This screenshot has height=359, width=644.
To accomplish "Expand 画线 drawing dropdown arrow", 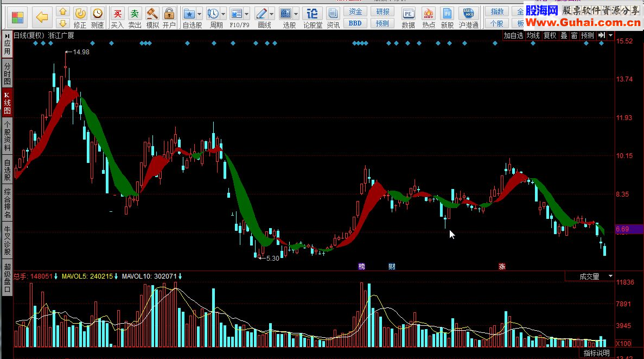I will pos(271,14).
